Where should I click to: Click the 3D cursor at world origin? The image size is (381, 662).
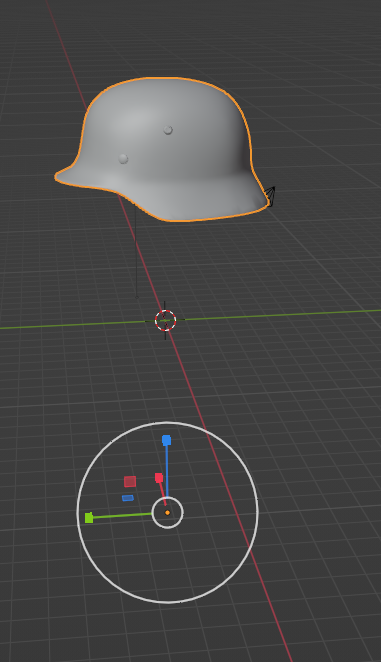165,320
